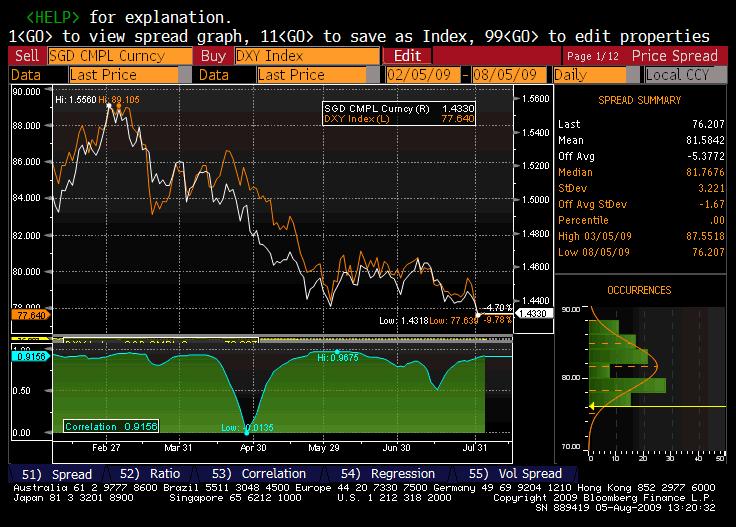Image resolution: width=736 pixels, height=527 pixels.
Task: Click the yellow arrow marker in the Occurrences histogram
Action: [x=592, y=406]
